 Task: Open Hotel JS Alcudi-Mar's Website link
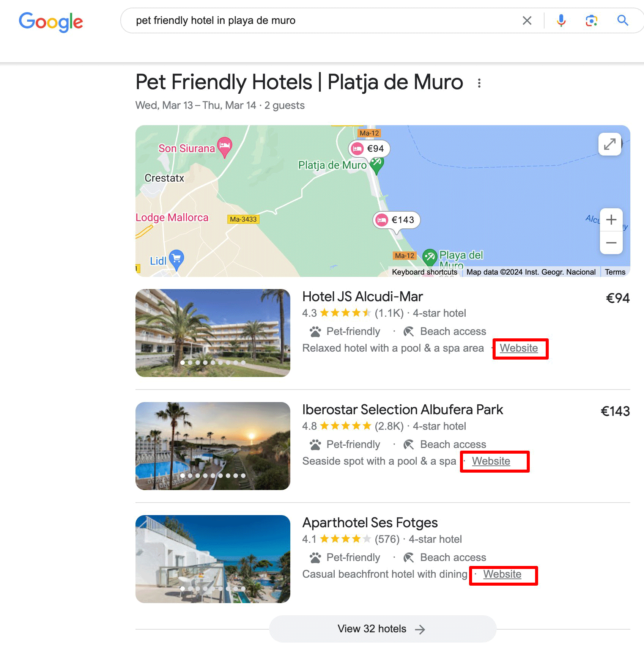pyautogui.click(x=519, y=348)
